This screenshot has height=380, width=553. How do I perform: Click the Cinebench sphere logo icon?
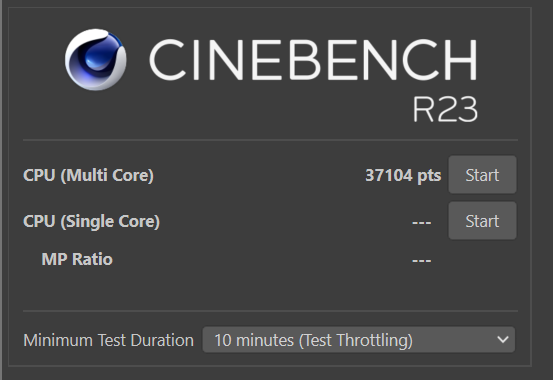click(96, 60)
